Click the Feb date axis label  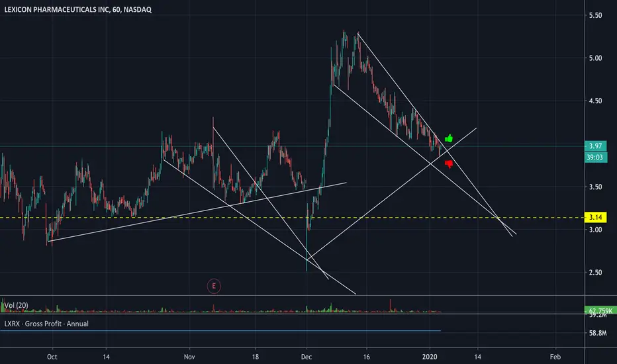[555, 357]
